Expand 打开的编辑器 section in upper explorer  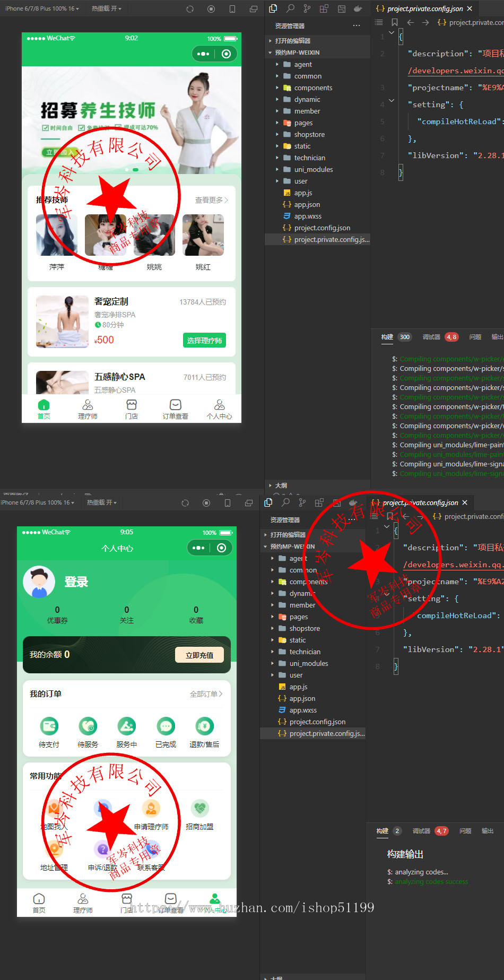[317, 40]
